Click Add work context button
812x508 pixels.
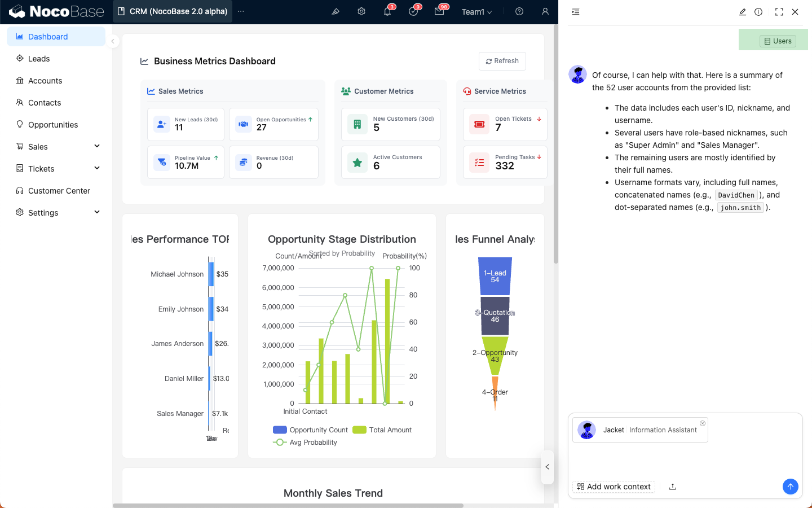click(x=614, y=487)
